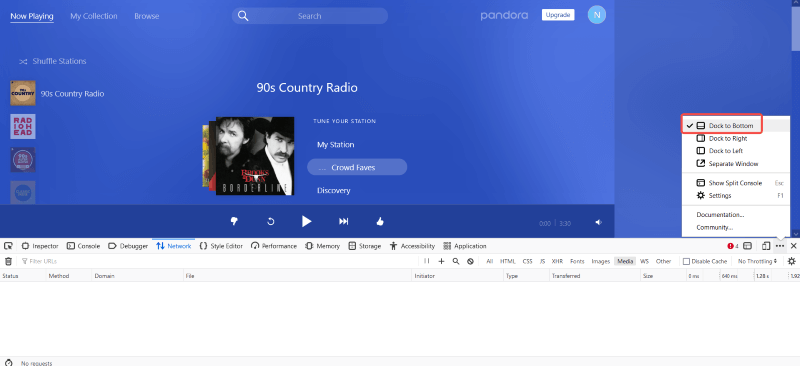
Task: Click the iframe selector icon in devtools
Action: point(747,246)
